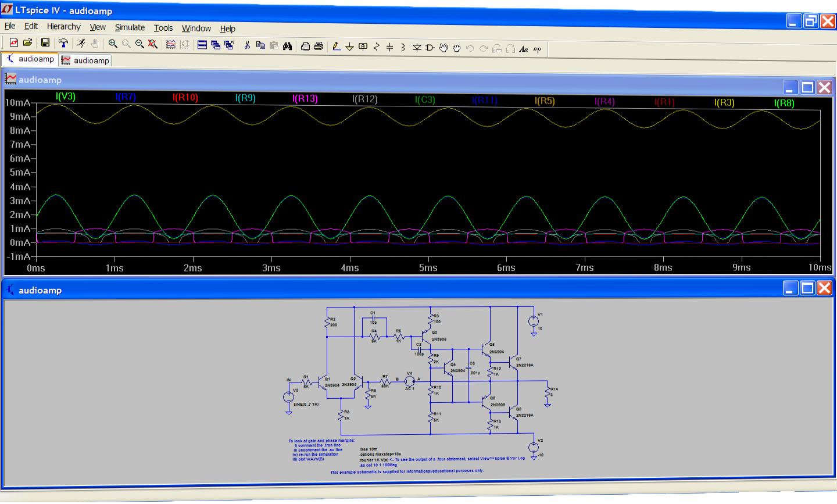
Task: Click the Copy icon in the toolbar
Action: point(260,45)
